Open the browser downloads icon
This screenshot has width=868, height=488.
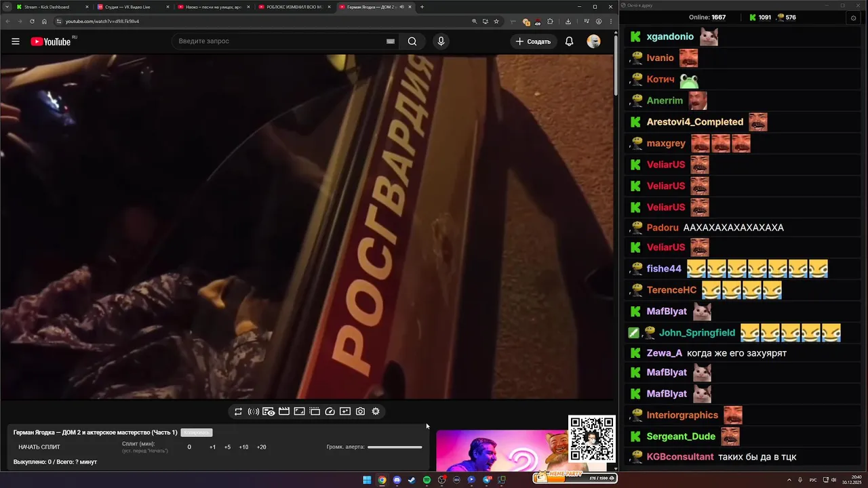pos(568,21)
